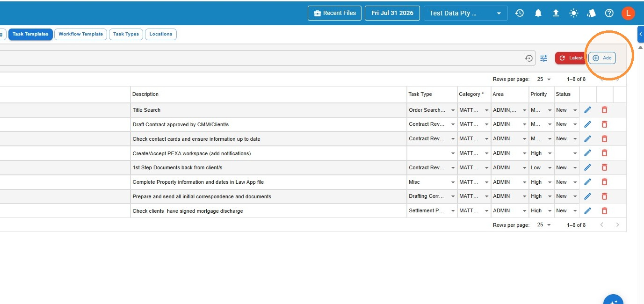Open Misc task type dropdown

coord(432,182)
